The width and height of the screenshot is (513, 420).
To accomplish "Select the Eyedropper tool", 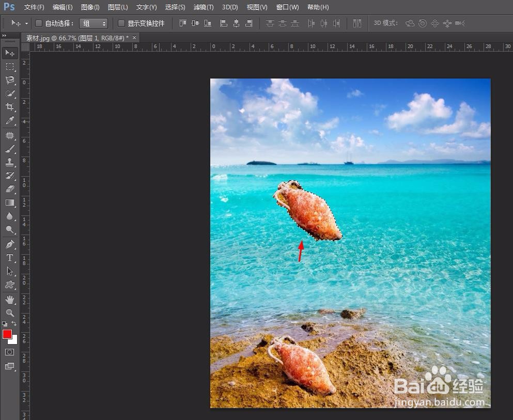I will tap(10, 121).
